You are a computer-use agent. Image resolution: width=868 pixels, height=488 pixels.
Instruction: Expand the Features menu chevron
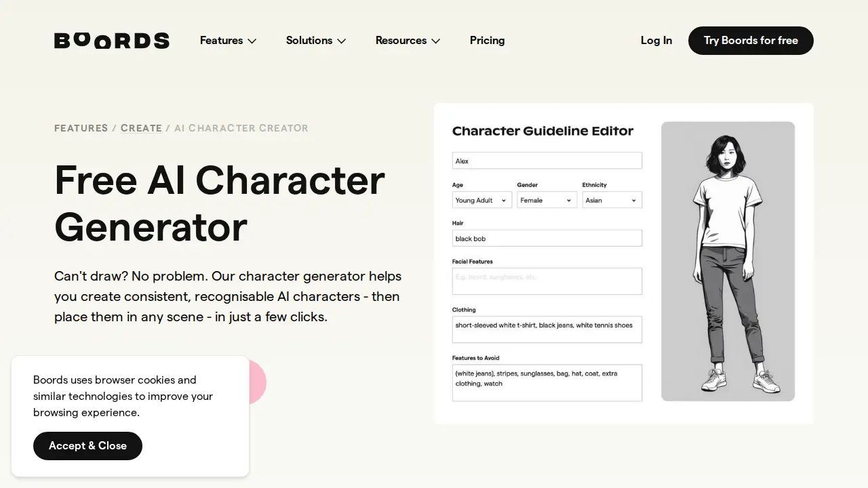(252, 41)
